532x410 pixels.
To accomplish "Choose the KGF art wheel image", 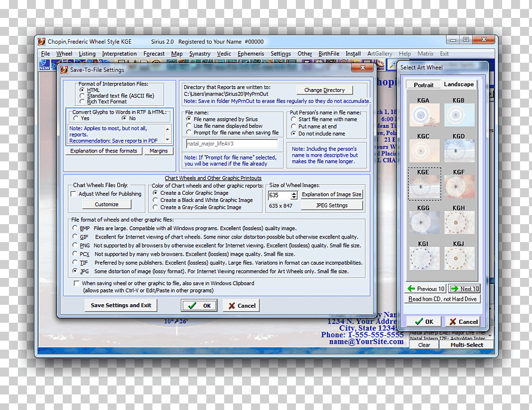I will pyautogui.click(x=460, y=186).
